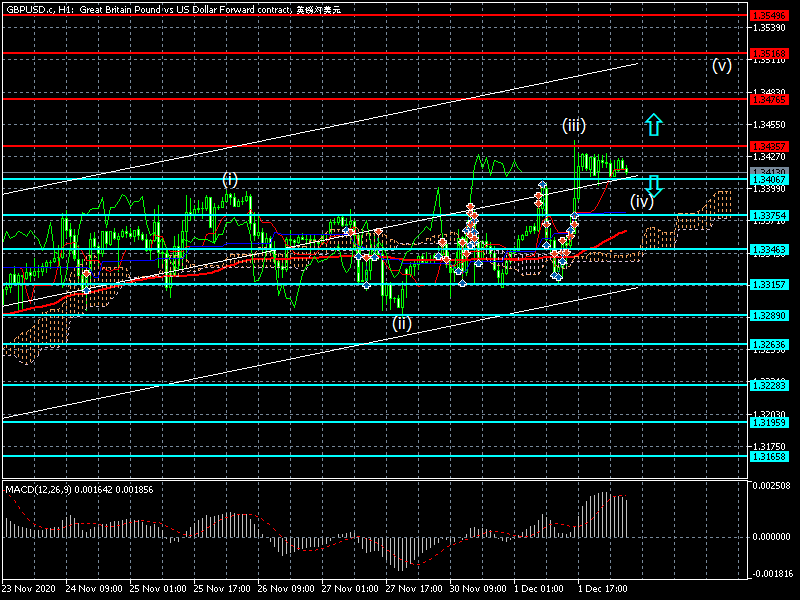Click the red 1.35168 resistance price tag
This screenshot has width=800, height=600.
(768, 52)
